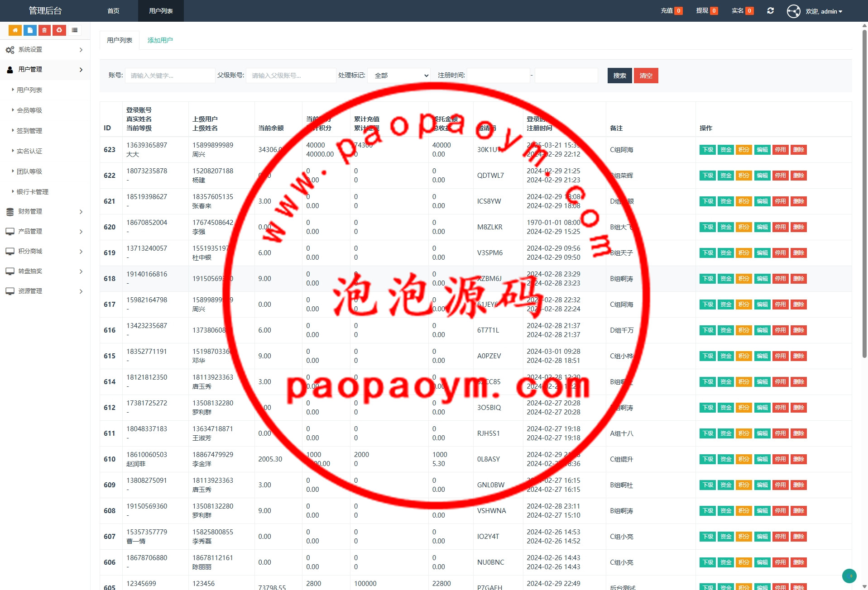Expand the 资源管理 menu chevron
868x590 pixels.
(x=81, y=291)
